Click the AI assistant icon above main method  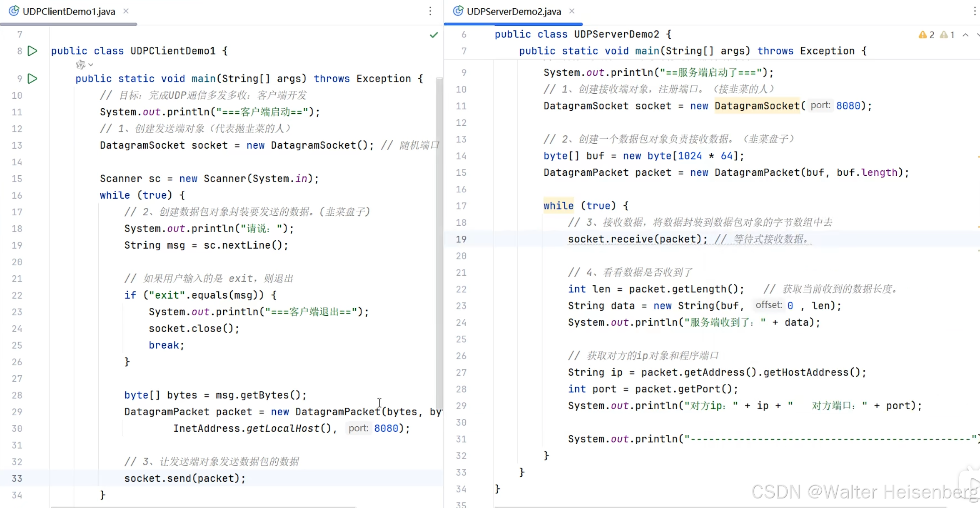click(80, 65)
